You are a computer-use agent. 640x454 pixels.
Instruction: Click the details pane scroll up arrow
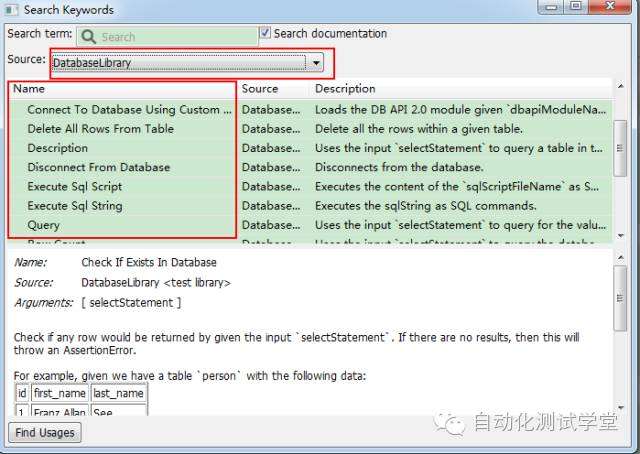pos(620,257)
